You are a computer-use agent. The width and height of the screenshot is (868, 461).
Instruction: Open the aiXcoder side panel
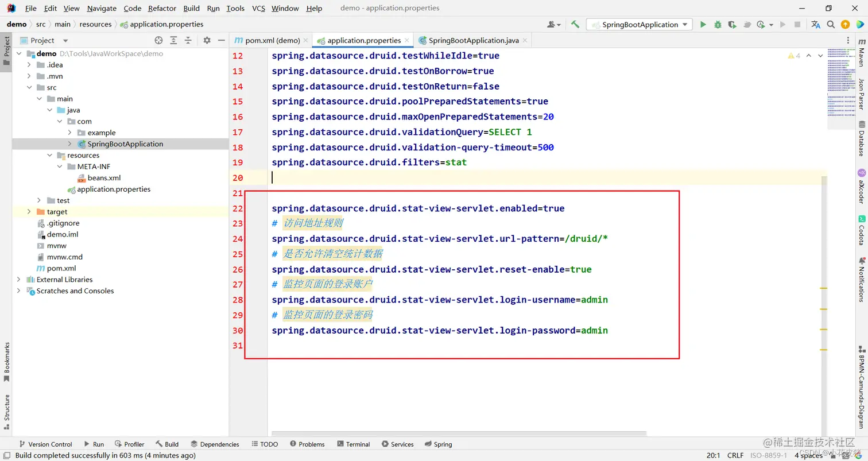coord(861,187)
